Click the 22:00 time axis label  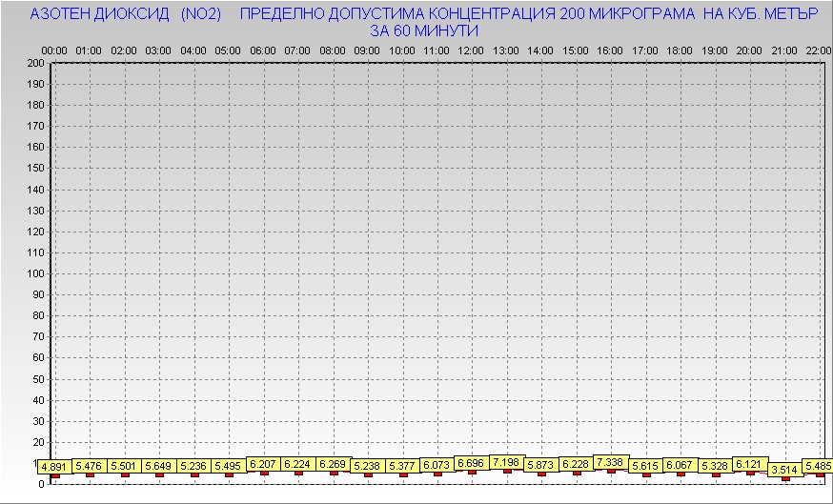[819, 51]
